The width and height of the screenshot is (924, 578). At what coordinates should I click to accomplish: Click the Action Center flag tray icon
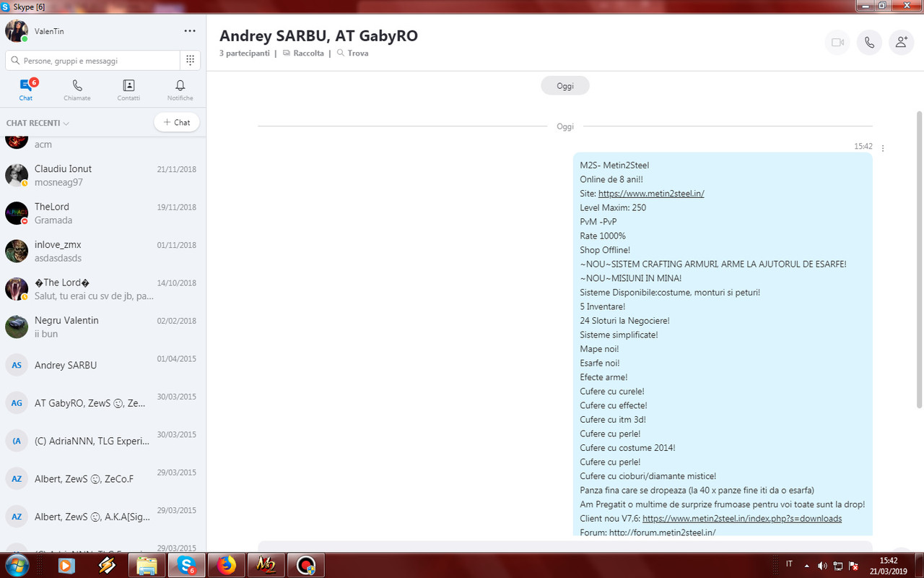tap(854, 566)
